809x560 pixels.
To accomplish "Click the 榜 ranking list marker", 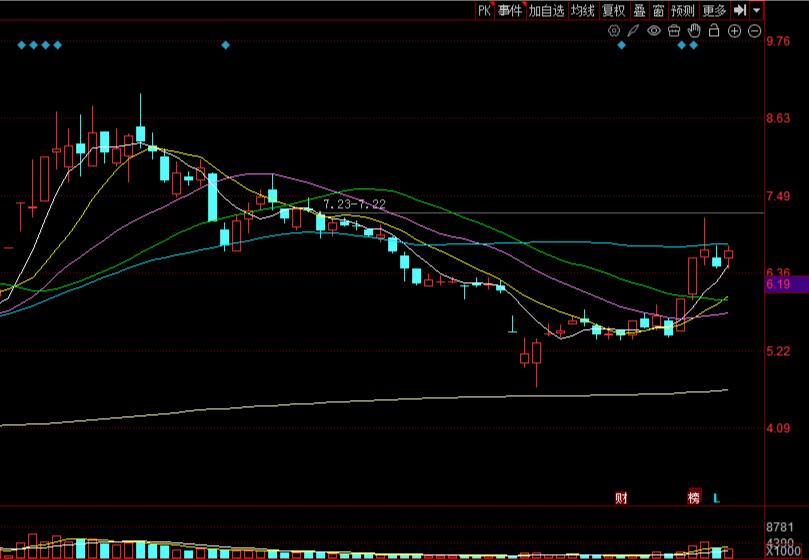I will pyautogui.click(x=694, y=498).
